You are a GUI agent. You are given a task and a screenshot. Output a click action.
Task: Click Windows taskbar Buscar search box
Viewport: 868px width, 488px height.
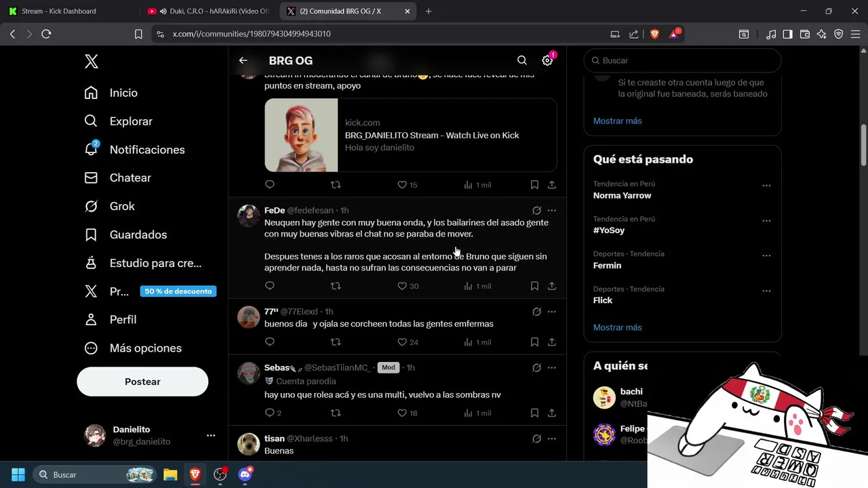pos(95,474)
